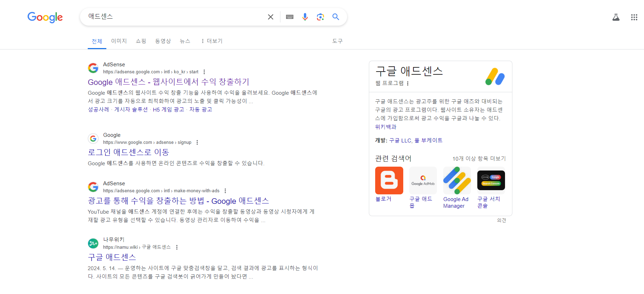Open the on-screen keyboard input tool
The image size is (644, 294).
[290, 17]
